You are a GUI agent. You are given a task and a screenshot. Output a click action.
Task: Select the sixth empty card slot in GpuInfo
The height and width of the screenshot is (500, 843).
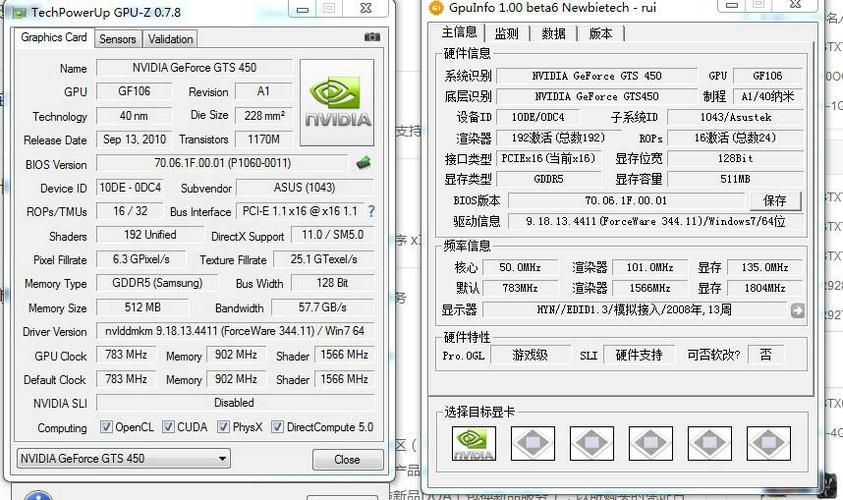point(768,444)
